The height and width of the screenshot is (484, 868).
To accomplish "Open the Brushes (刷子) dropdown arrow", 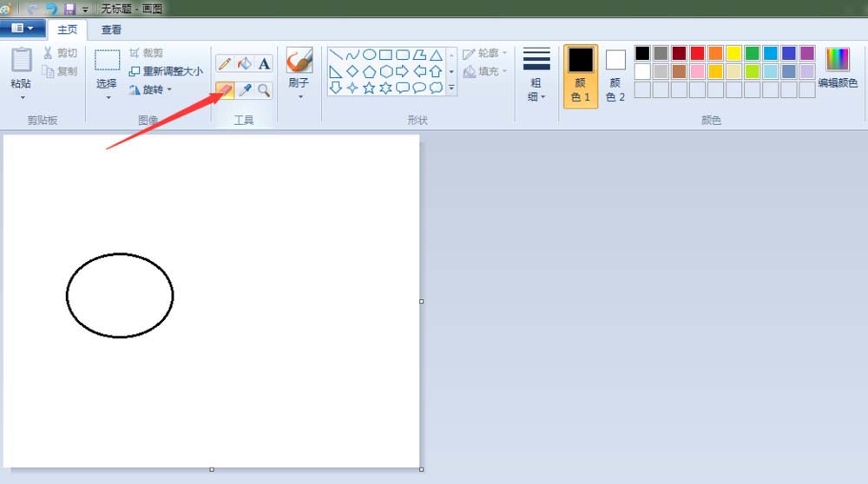I will pos(300,97).
